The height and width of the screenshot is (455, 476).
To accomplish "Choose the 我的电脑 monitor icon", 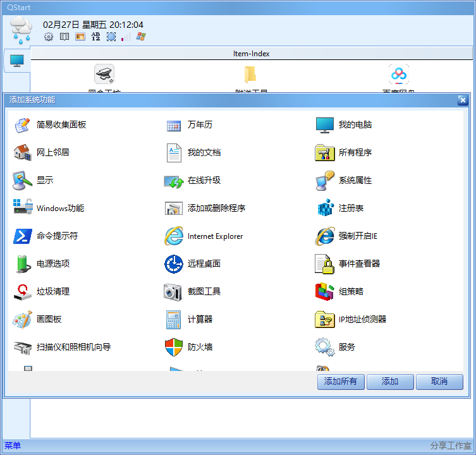I will pos(324,124).
